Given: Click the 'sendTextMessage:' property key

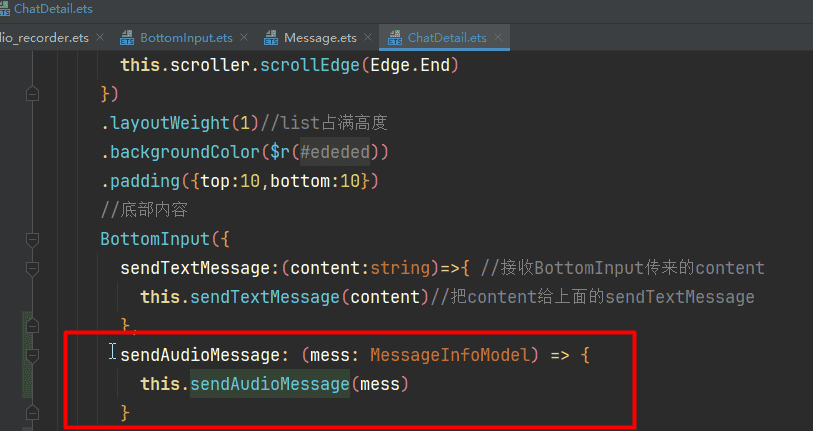Looking at the screenshot, I should click(x=200, y=268).
